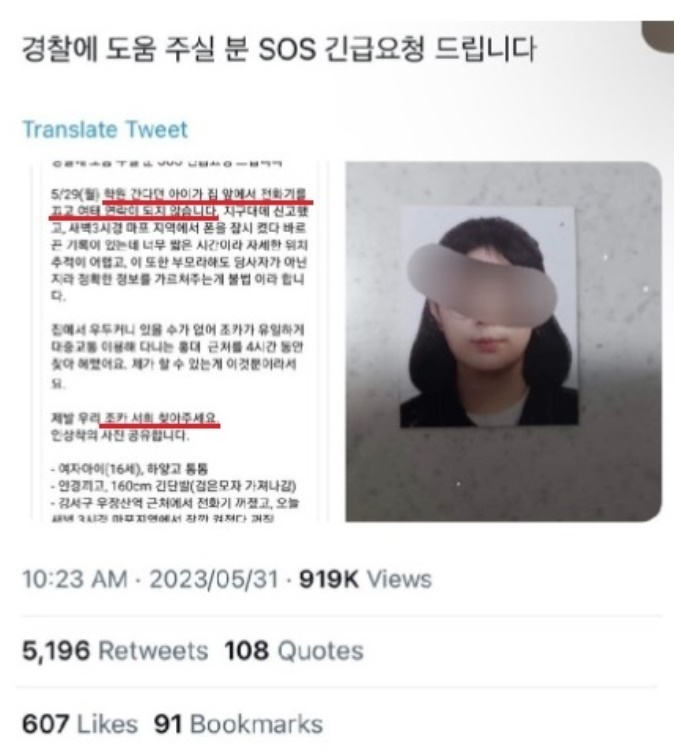The image size is (681, 753).
Task: Open the left attached text screenshot image
Action: [x=180, y=341]
